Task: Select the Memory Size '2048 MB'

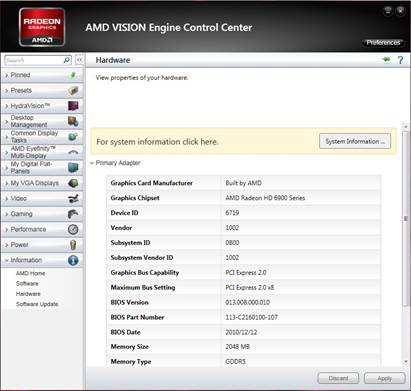Action: [237, 347]
